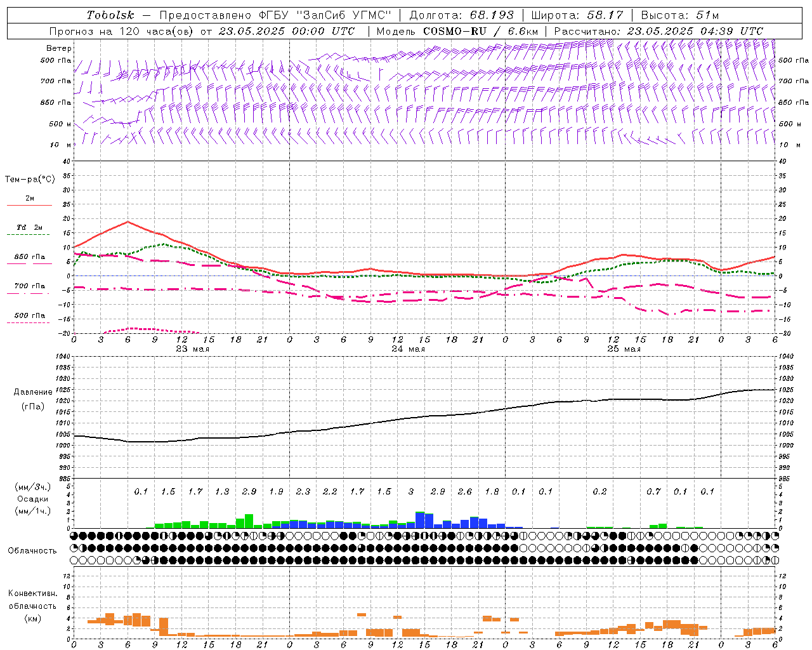
Task: Click the 3-hour precipitation value '2.3'
Action: click(x=303, y=492)
